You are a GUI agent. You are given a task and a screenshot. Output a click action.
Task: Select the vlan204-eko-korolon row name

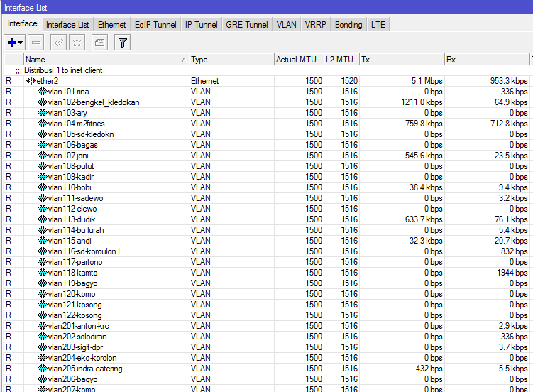click(82, 358)
